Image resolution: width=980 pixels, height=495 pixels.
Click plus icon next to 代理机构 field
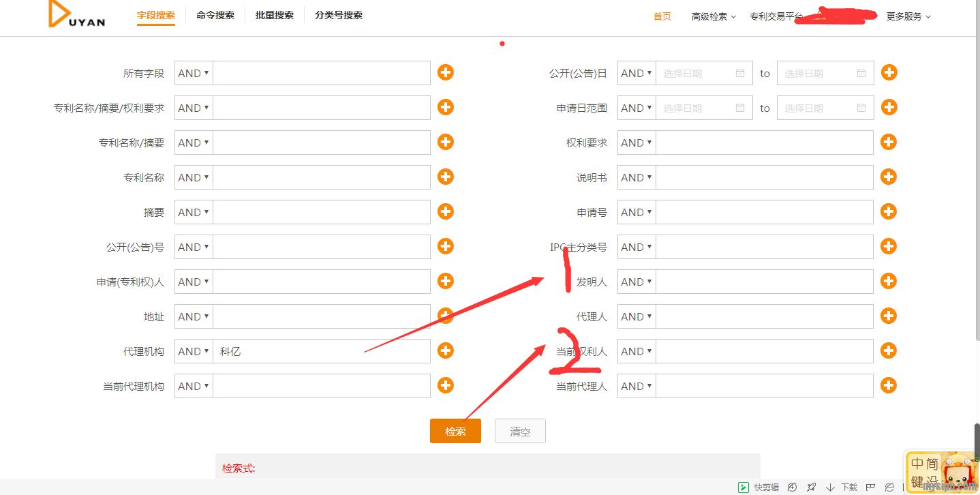446,350
